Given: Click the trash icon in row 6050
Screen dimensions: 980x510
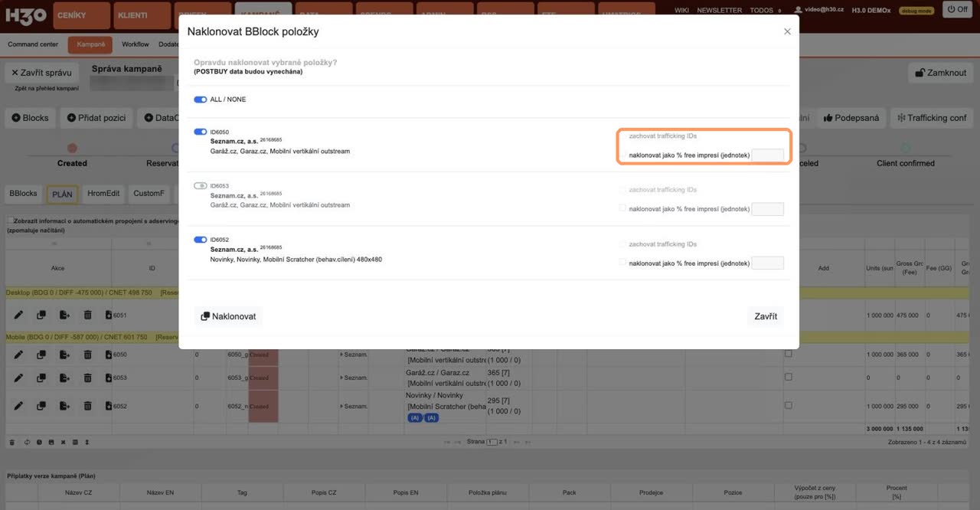Looking at the screenshot, I should (87, 355).
